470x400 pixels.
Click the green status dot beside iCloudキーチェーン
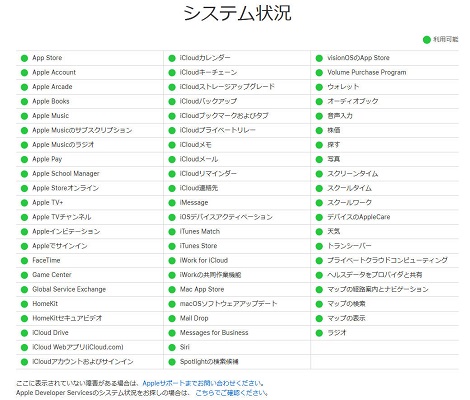click(172, 73)
